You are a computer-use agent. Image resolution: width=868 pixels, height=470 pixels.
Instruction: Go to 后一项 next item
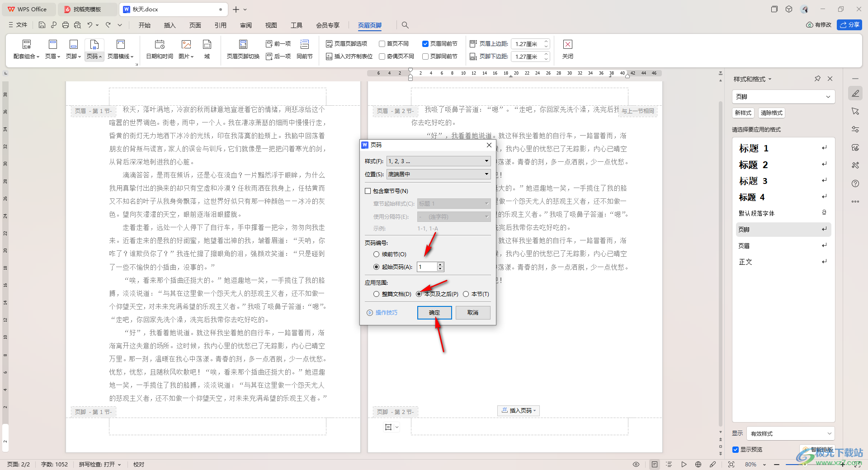pos(278,56)
